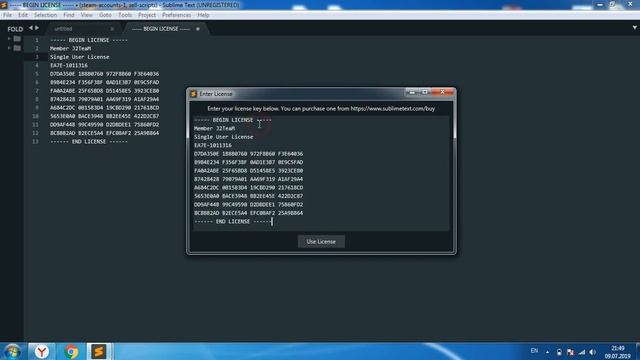Click the Sublime Text title bar icon

[4, 5]
